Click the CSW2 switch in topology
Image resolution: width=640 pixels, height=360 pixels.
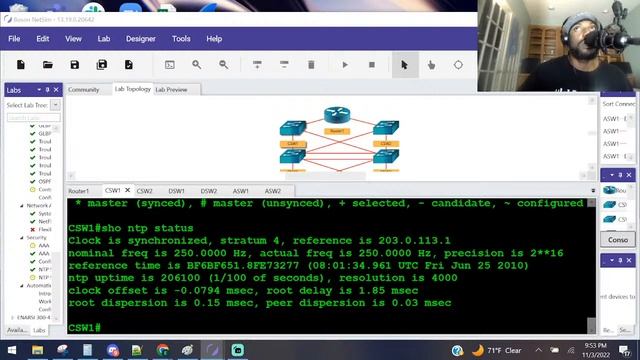pyautogui.click(x=386, y=128)
